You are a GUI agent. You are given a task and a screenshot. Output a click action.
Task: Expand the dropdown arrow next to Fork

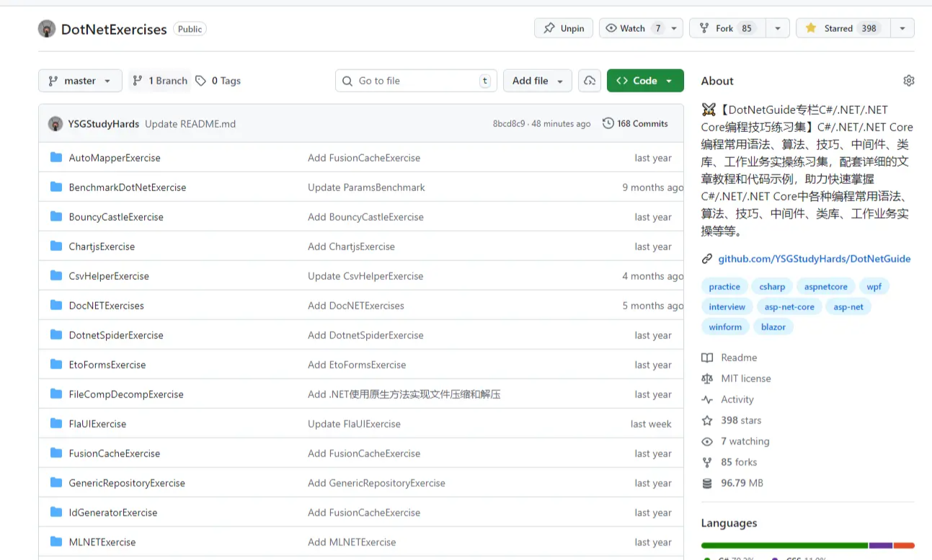(x=777, y=28)
